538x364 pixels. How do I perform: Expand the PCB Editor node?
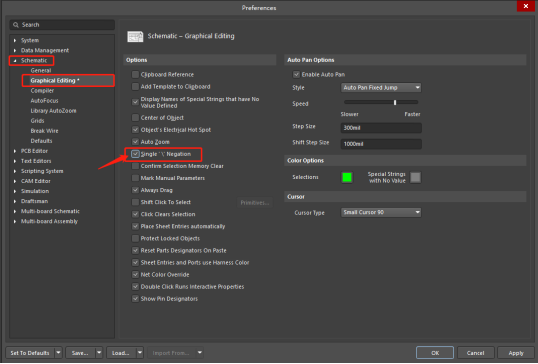point(15,151)
